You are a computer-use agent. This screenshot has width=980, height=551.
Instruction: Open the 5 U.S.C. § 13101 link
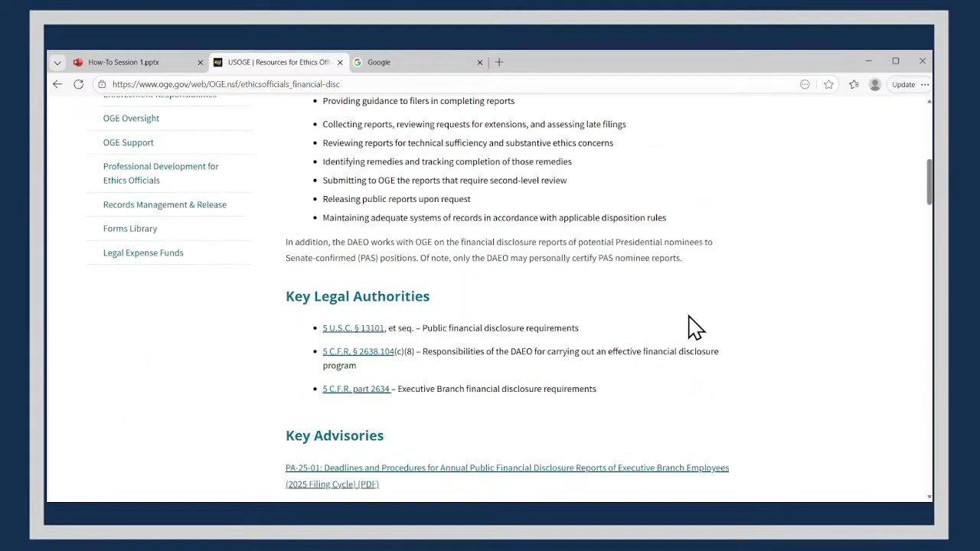click(353, 328)
